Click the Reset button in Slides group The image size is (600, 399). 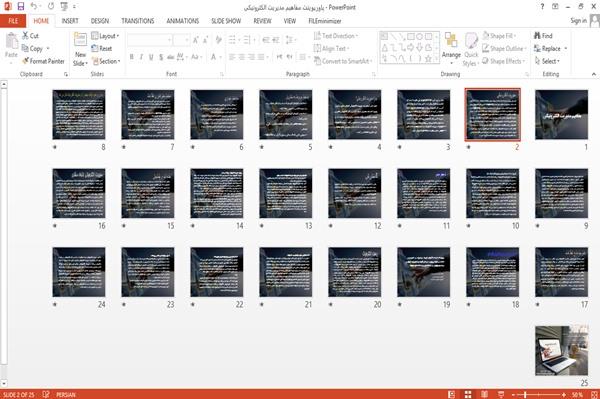tap(102, 49)
